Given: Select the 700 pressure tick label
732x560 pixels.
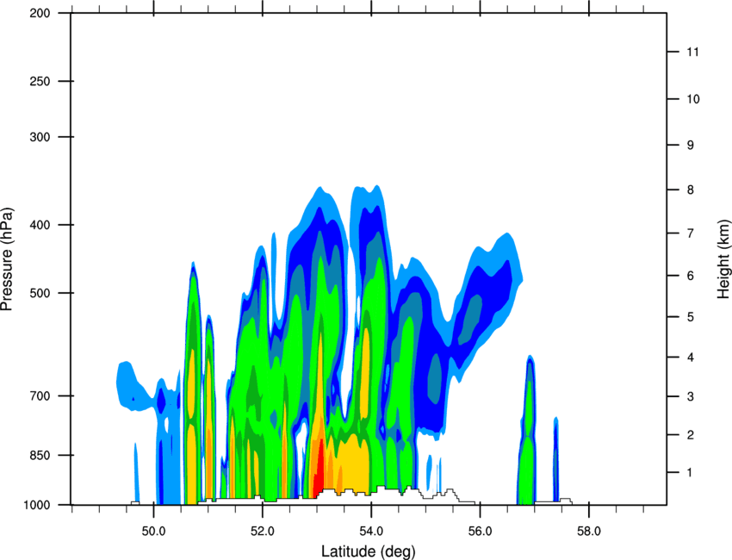Looking at the screenshot, I should (40, 395).
